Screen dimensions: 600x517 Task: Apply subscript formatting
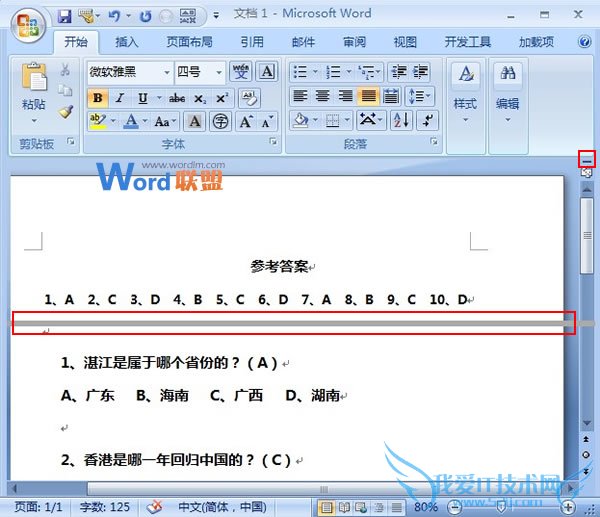(x=199, y=98)
